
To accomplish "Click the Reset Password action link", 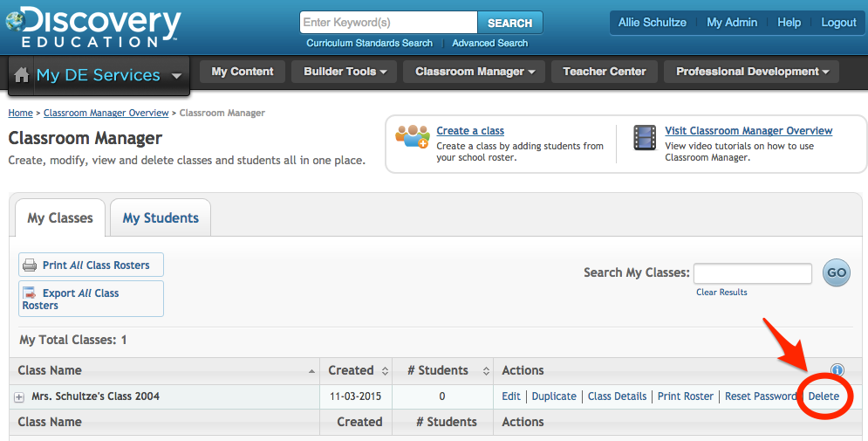I will point(762,396).
